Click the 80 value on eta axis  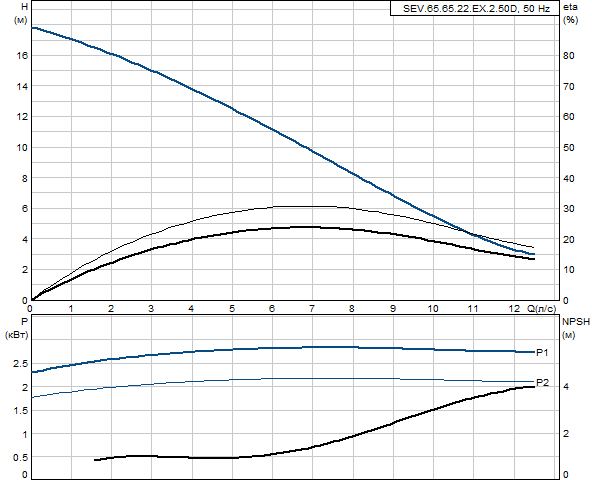pyautogui.click(x=568, y=56)
